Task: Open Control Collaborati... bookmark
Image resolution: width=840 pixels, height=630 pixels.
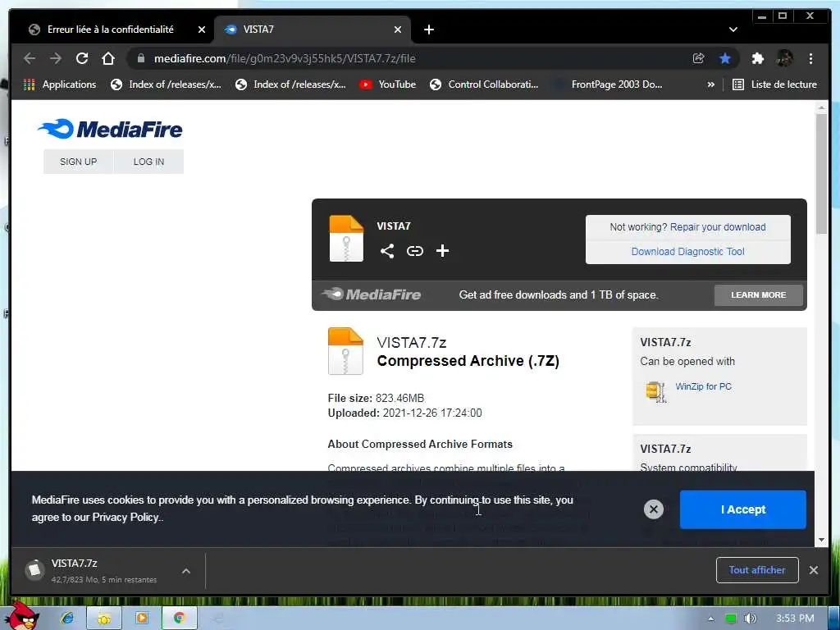Action: point(484,84)
